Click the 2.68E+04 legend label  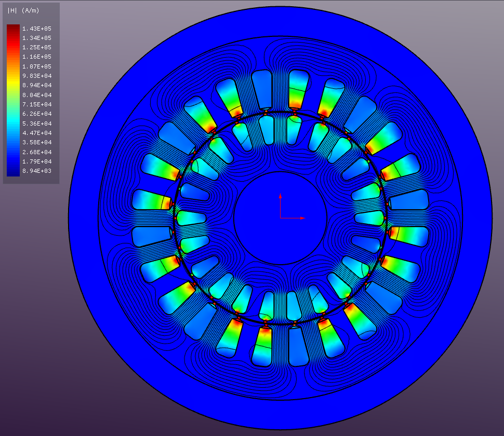tap(36, 152)
